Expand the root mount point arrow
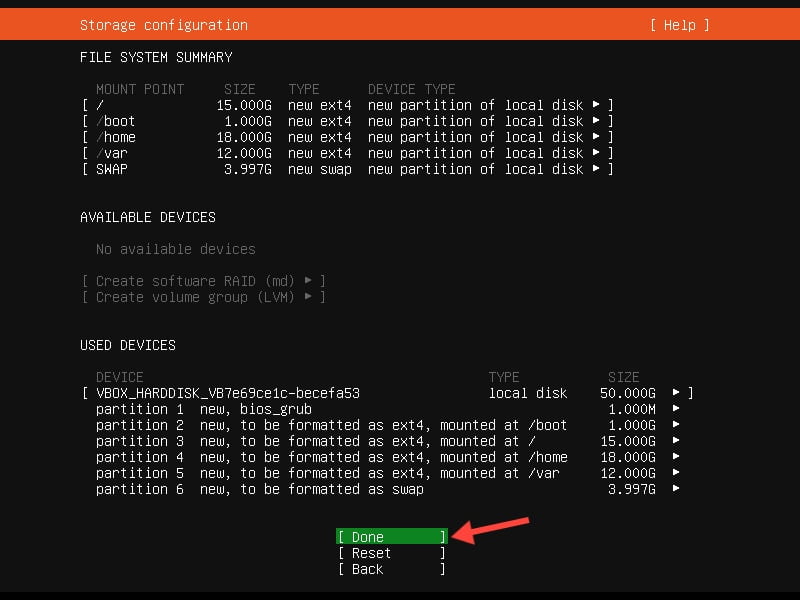Screen dimensions: 800x600 tap(596, 105)
